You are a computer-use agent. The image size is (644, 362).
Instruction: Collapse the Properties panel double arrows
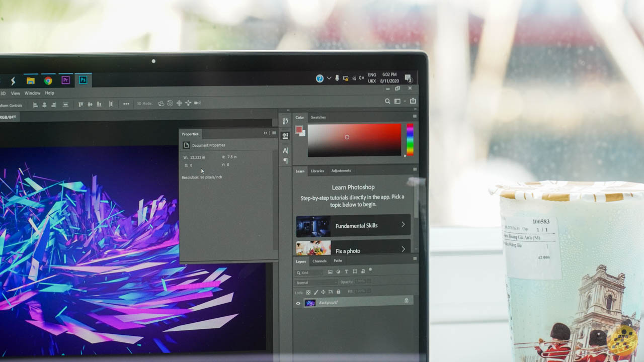coord(266,133)
